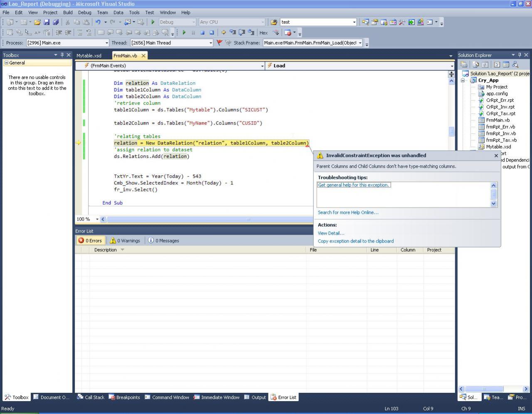Click the Cut scissors icon

point(67,22)
